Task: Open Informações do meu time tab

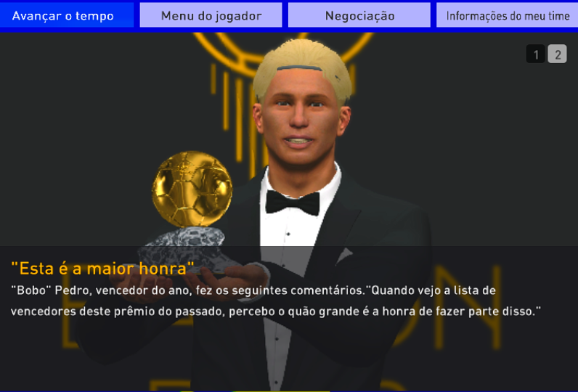Action: (x=508, y=15)
